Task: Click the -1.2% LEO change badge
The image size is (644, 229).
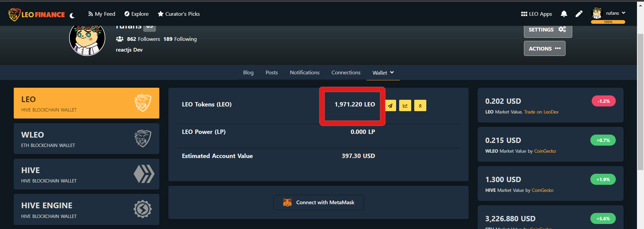Action: pos(604,101)
